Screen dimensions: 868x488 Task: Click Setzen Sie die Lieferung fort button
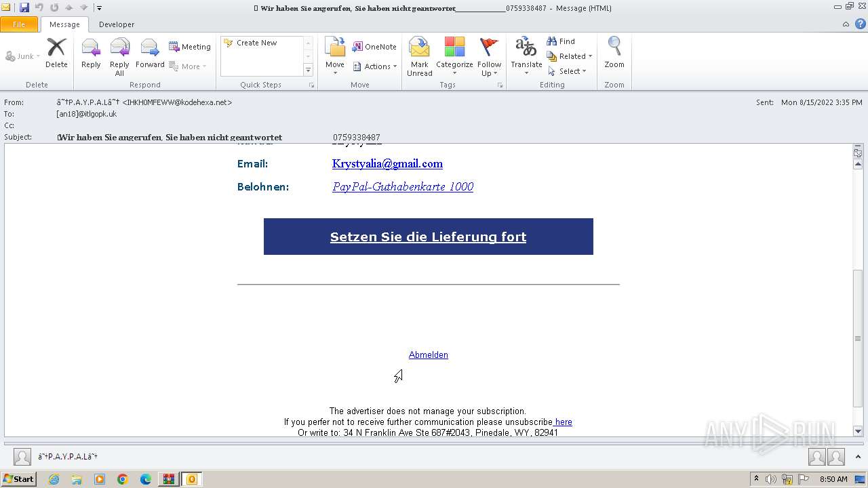tap(429, 237)
